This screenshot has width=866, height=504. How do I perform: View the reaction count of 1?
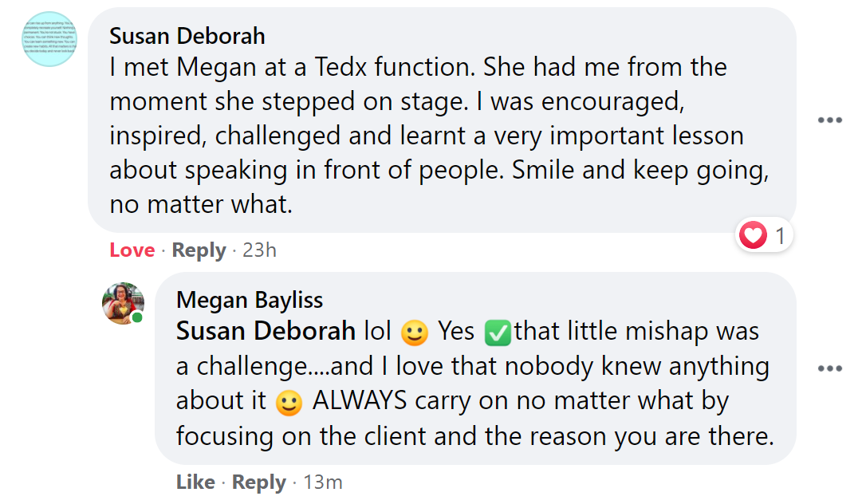tap(780, 235)
